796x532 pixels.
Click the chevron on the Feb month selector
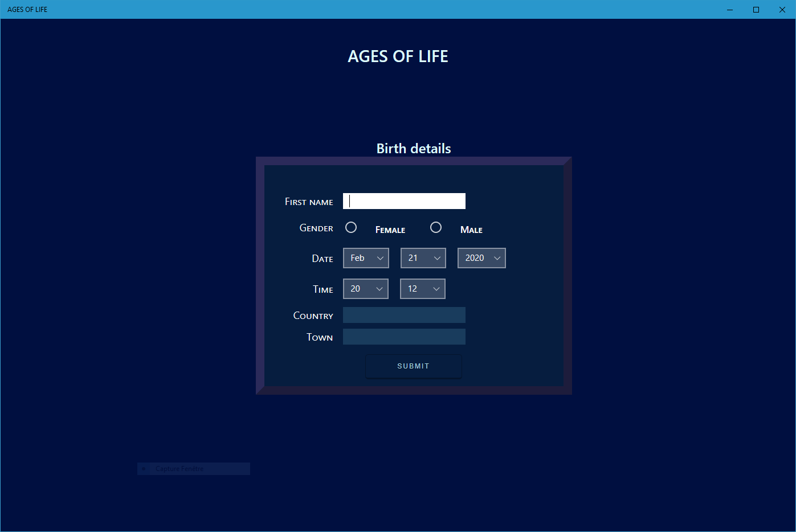pyautogui.click(x=379, y=257)
